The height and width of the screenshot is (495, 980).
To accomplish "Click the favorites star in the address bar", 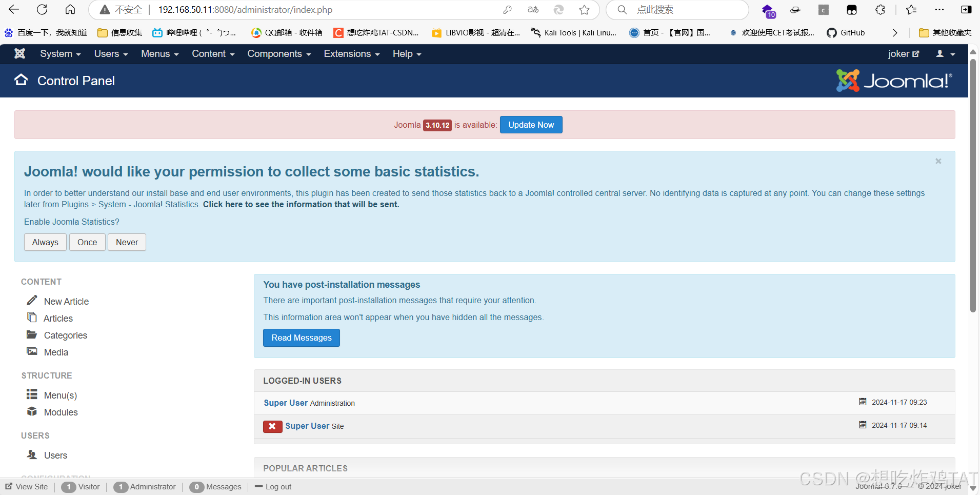I will click(584, 10).
